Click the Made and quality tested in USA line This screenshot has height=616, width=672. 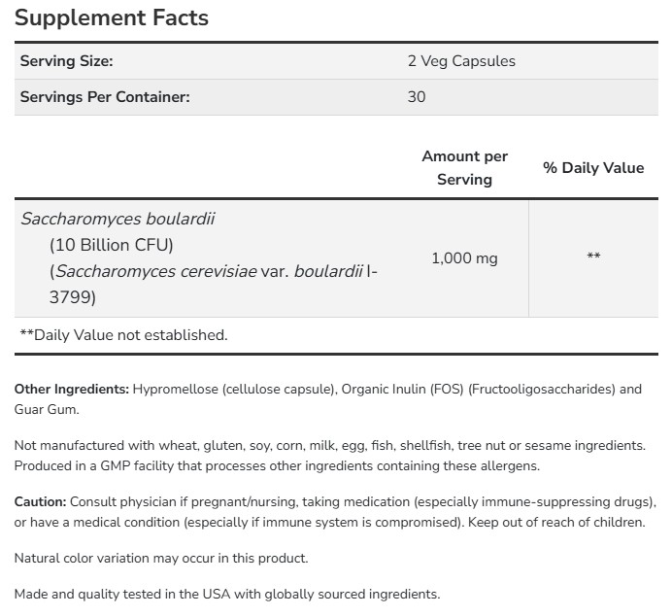[x=226, y=594]
